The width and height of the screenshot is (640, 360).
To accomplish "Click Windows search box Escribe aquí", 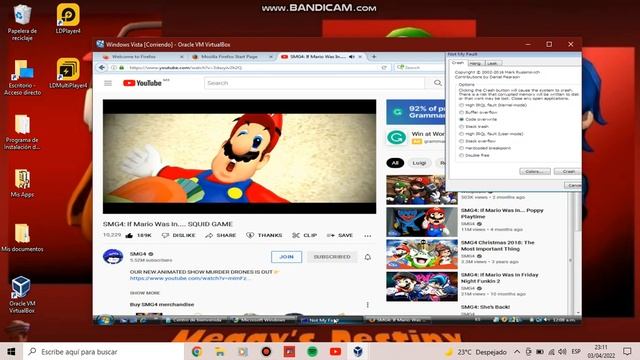I will pos(104,351).
